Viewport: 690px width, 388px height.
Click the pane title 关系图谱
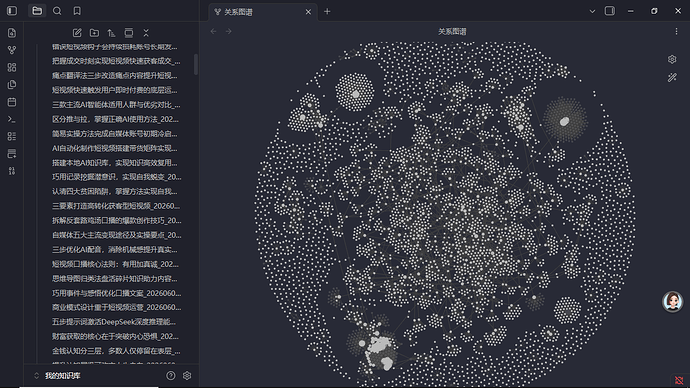point(452,32)
